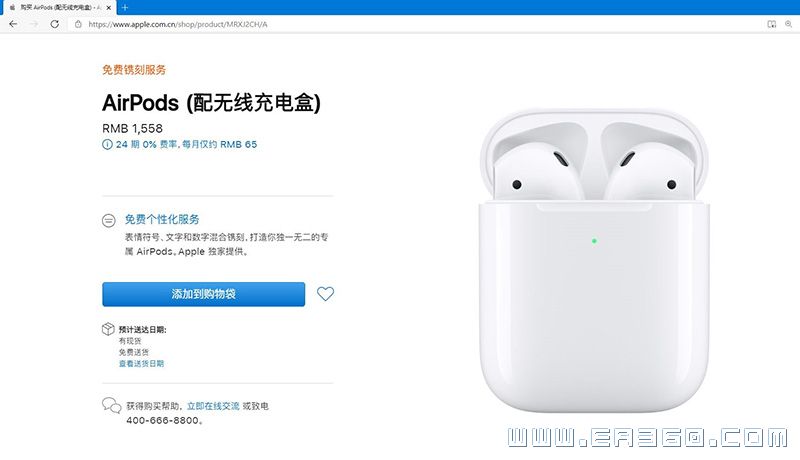Click the engraving service circle icon
This screenshot has height=460, width=800.
click(109, 220)
